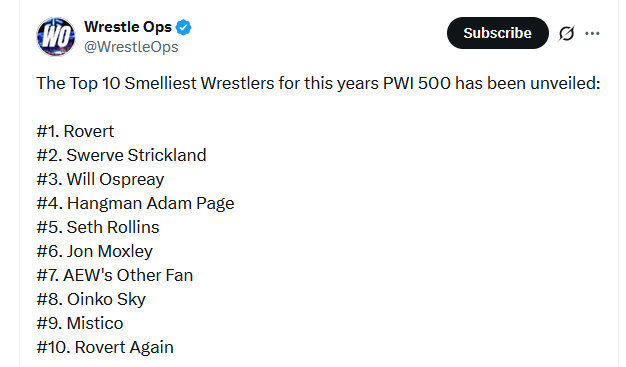Click the '#4. Hangman Adam Page' entry

[x=135, y=204]
